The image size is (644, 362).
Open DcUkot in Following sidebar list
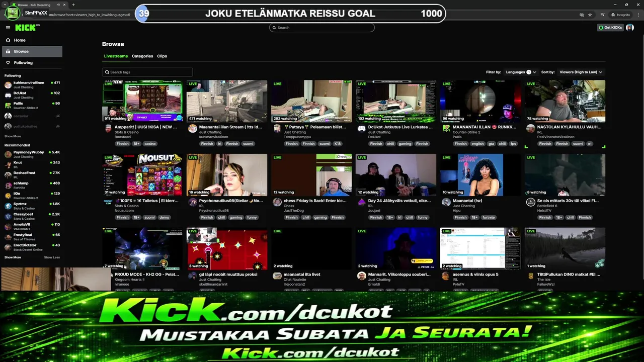pyautogui.click(x=32, y=95)
